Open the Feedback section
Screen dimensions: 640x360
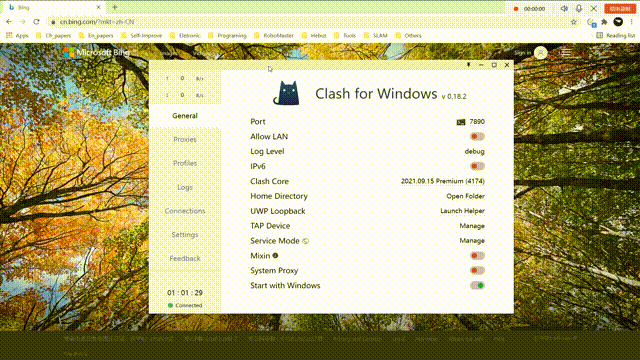pos(185,258)
